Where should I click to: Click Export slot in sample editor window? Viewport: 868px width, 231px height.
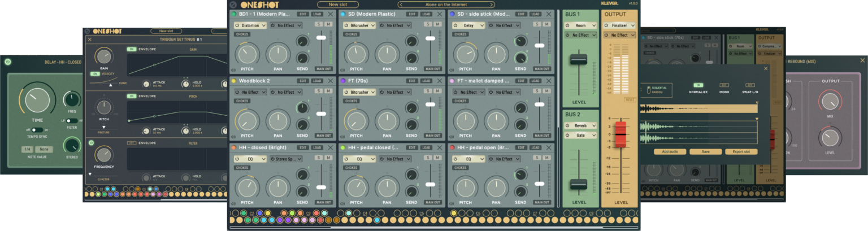click(741, 151)
